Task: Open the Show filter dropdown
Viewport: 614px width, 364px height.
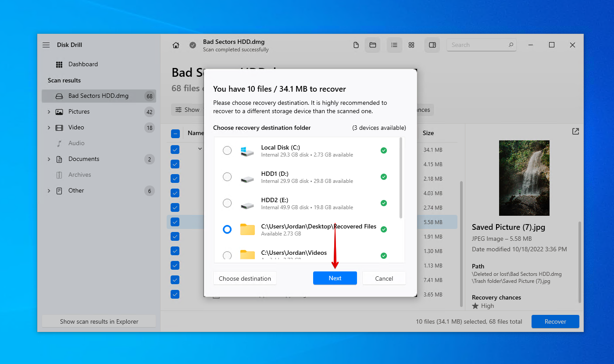Action: pos(187,110)
